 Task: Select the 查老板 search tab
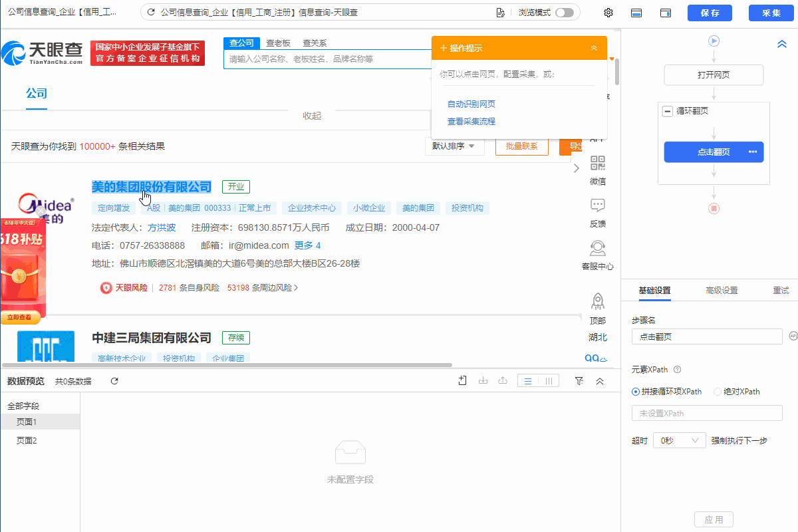point(279,43)
